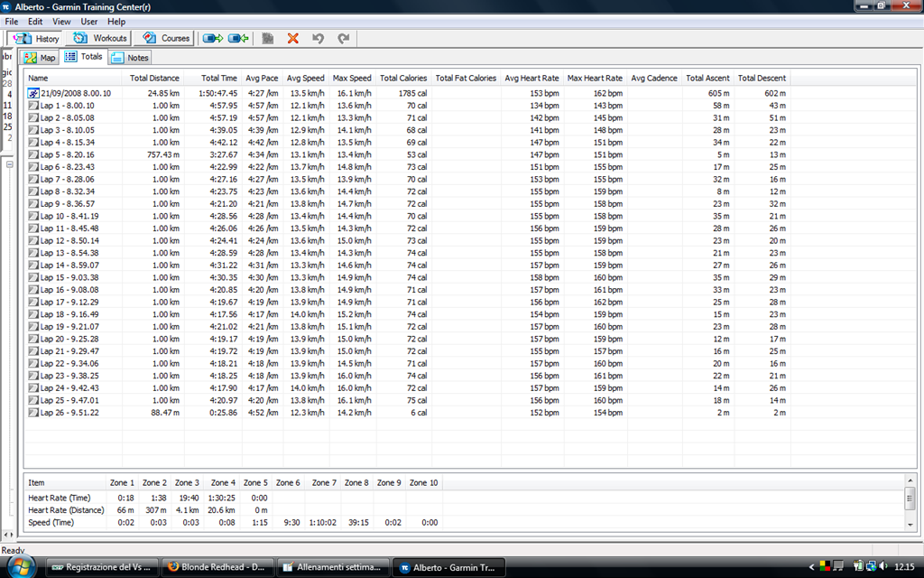The width and height of the screenshot is (924, 578).
Task: Open the User menu
Action: (x=89, y=22)
